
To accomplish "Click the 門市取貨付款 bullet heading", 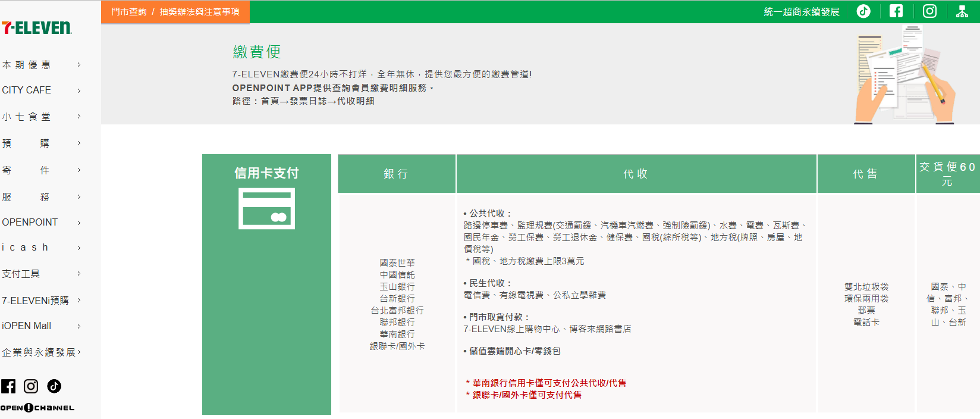I will pos(497,317).
